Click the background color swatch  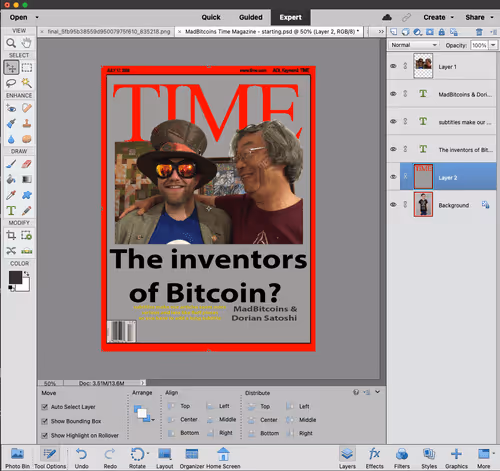[25, 286]
